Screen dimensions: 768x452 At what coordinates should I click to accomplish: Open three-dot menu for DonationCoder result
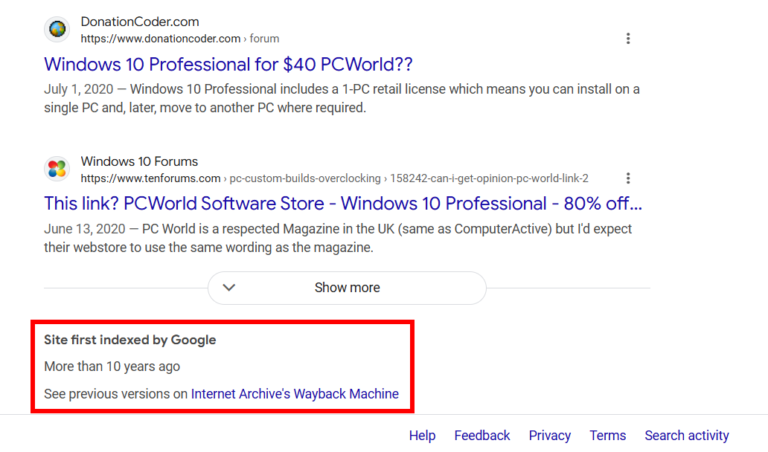(x=628, y=39)
